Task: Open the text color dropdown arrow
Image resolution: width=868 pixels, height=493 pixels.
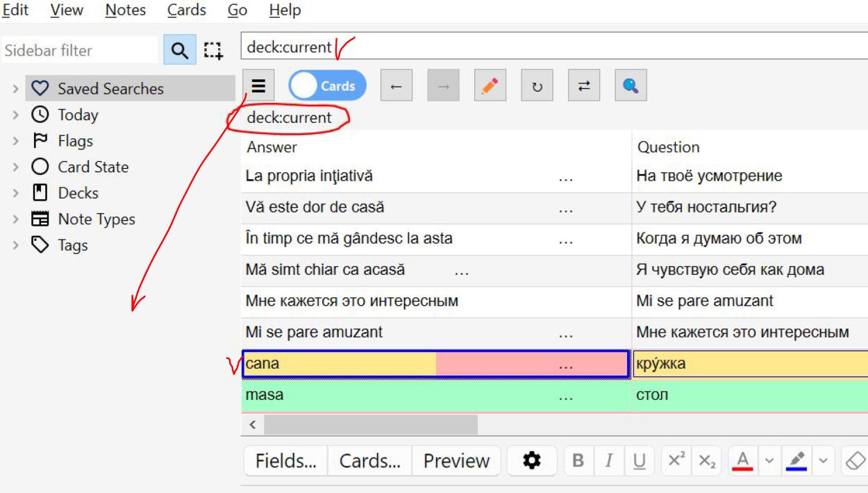Action: [769, 460]
